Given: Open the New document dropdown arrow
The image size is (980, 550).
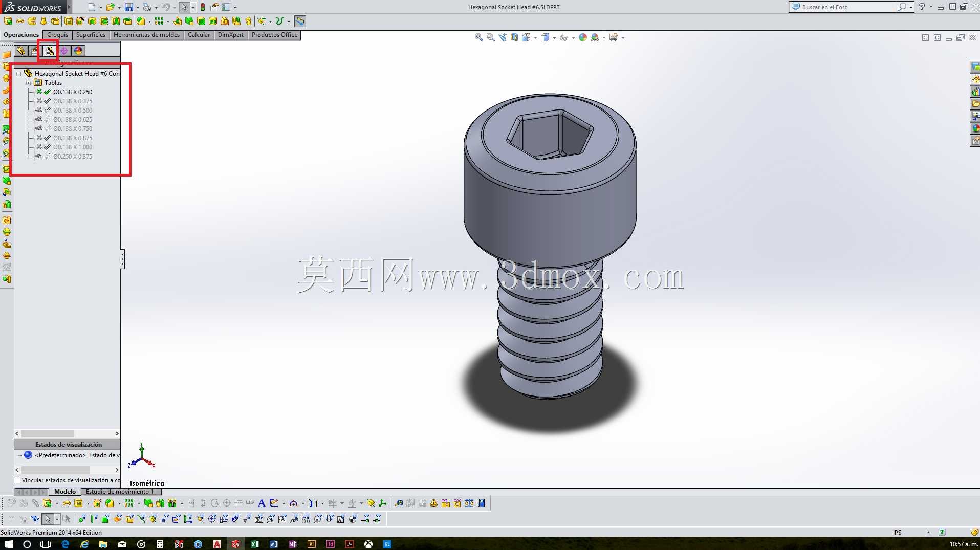Looking at the screenshot, I should [x=101, y=8].
